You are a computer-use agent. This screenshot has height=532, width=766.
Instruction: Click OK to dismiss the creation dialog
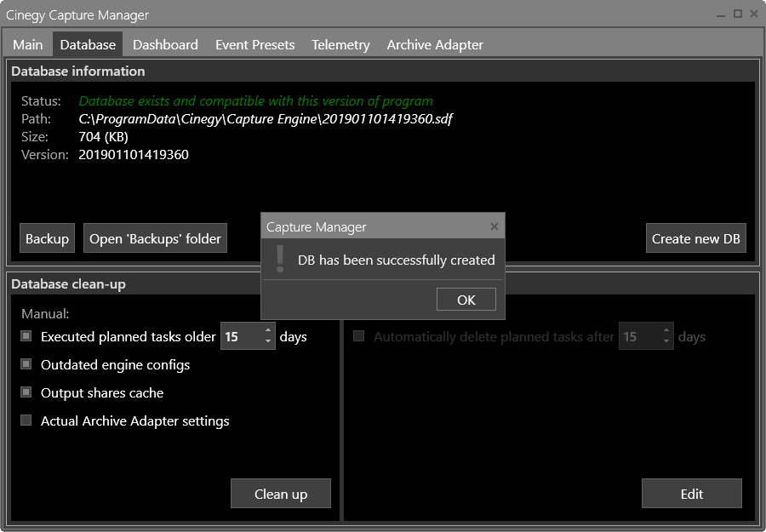466,299
